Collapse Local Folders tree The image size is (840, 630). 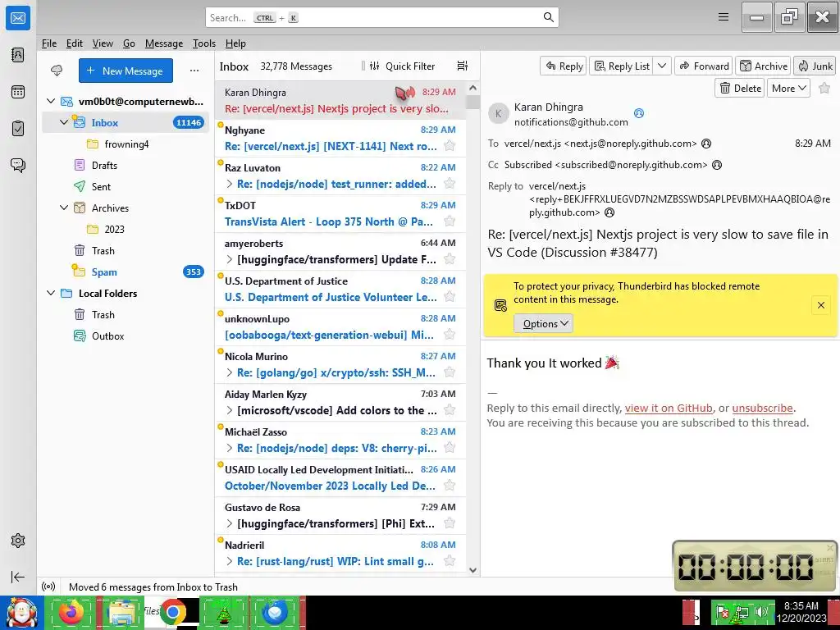tap(51, 293)
